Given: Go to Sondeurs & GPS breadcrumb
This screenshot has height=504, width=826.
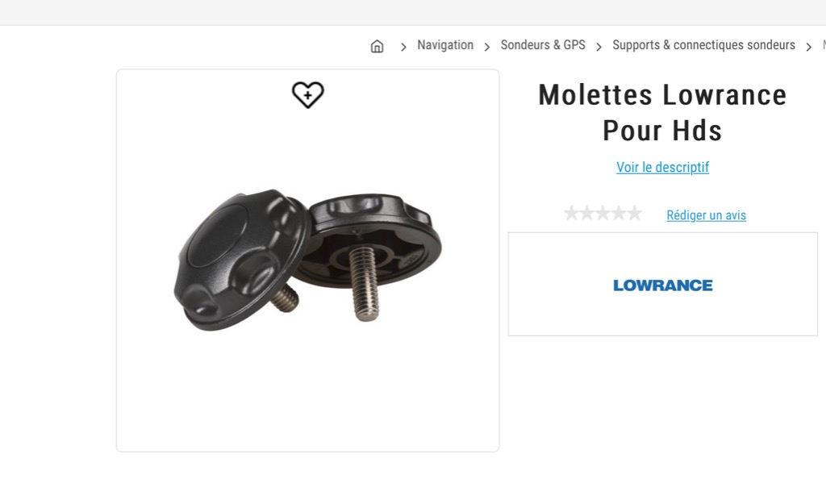Looking at the screenshot, I should click(x=543, y=45).
